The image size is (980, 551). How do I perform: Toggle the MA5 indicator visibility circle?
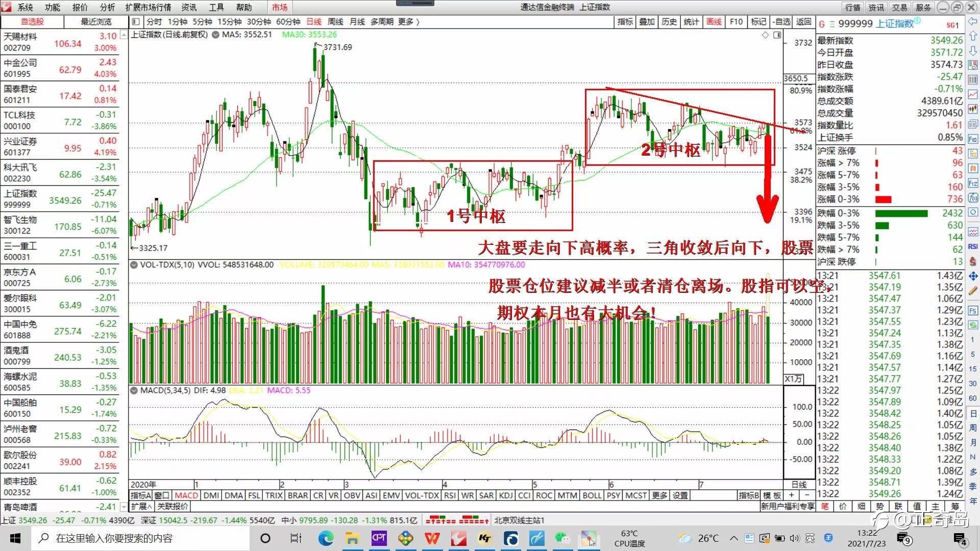pyautogui.click(x=215, y=35)
